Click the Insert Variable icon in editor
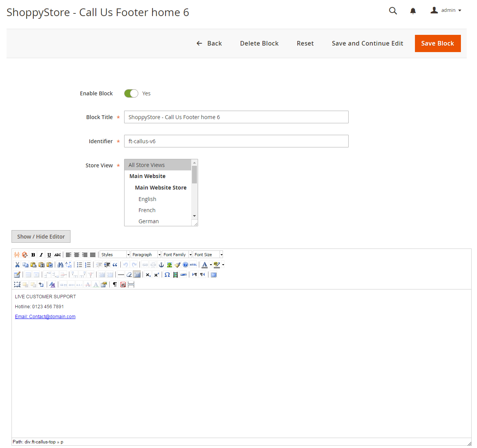477x448 pixels. [17, 255]
